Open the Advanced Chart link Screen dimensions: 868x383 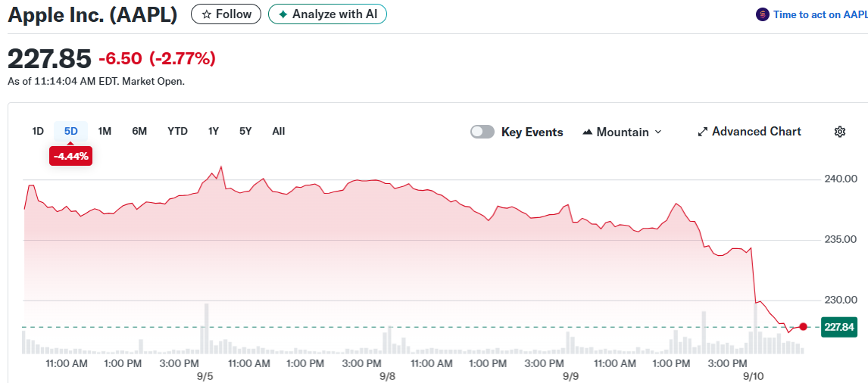[750, 132]
